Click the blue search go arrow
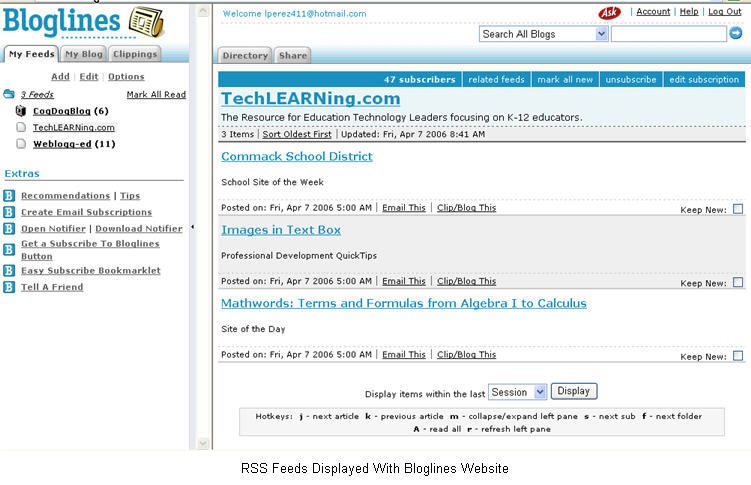 point(736,33)
